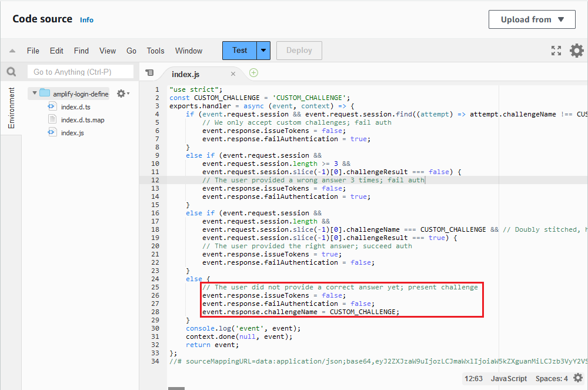This screenshot has height=390, width=588.
Task: Focus the Go to Anything search field
Action: coord(80,72)
